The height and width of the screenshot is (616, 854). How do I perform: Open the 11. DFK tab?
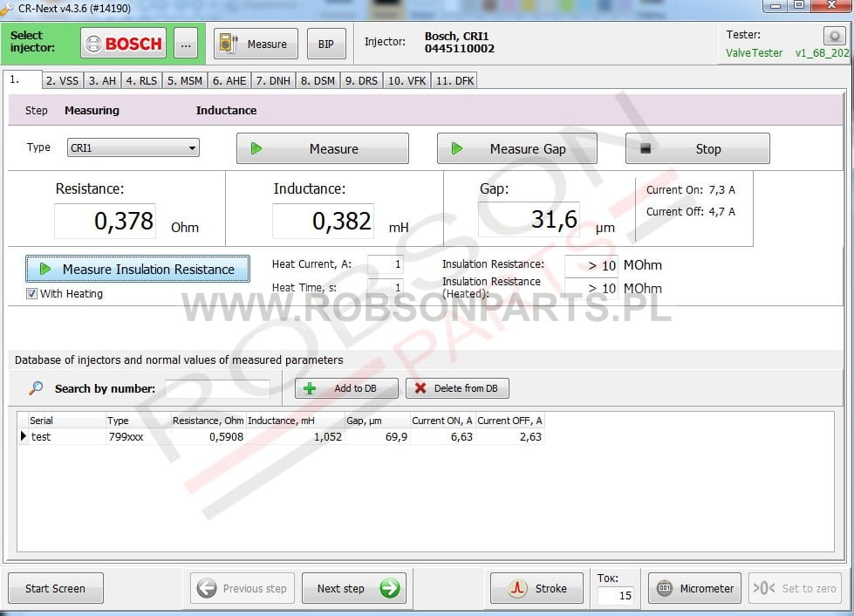(454, 80)
